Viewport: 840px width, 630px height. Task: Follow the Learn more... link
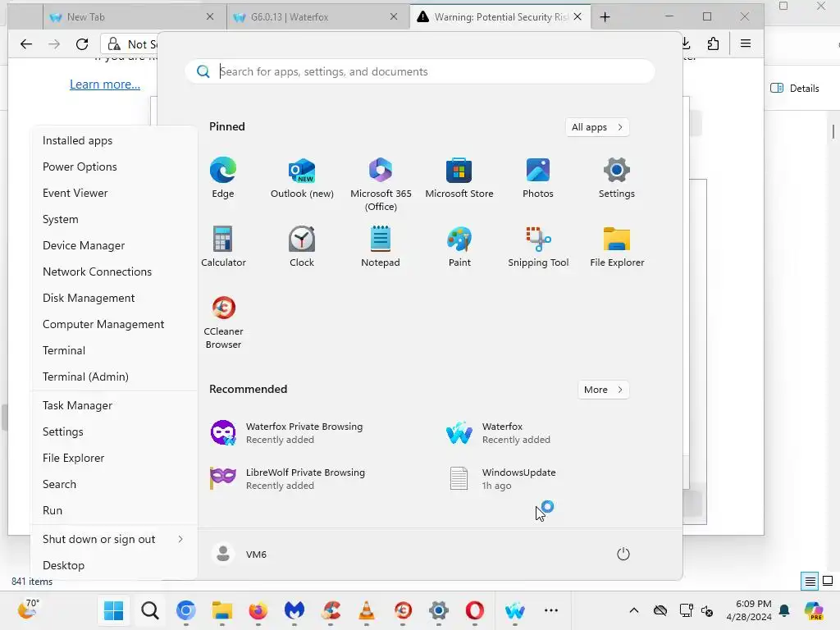(x=105, y=84)
